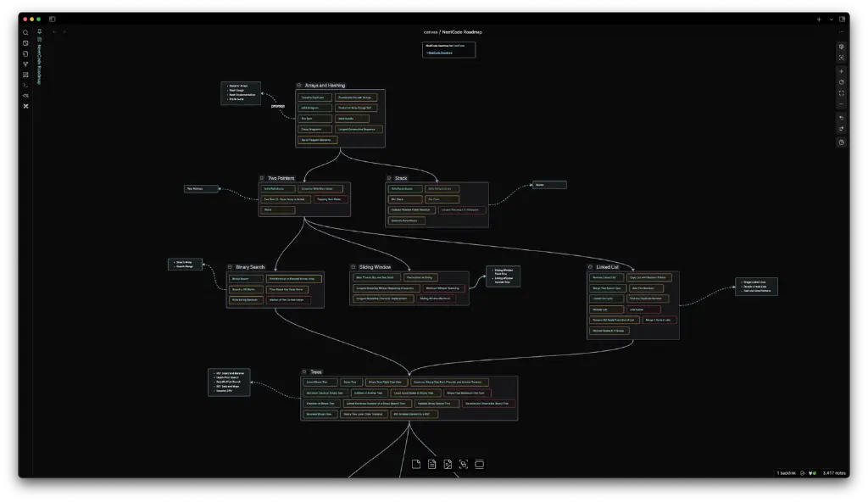Select the Two Pointers group label
Image resolution: width=868 pixels, height=502 pixels.
click(281, 178)
